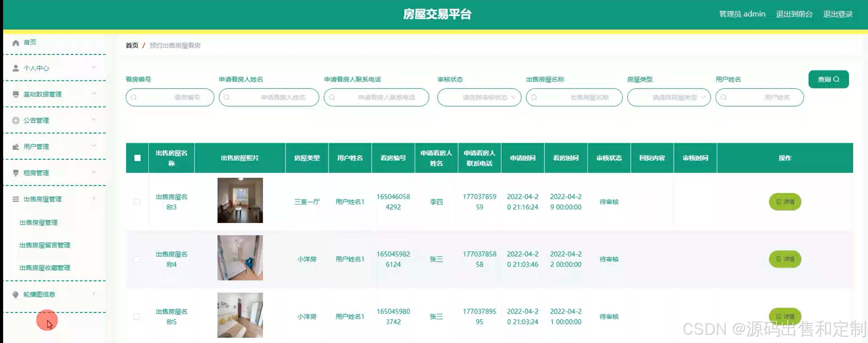Click the magnifier icon in 看房编号 field
The height and width of the screenshot is (343, 868).
[134, 97]
